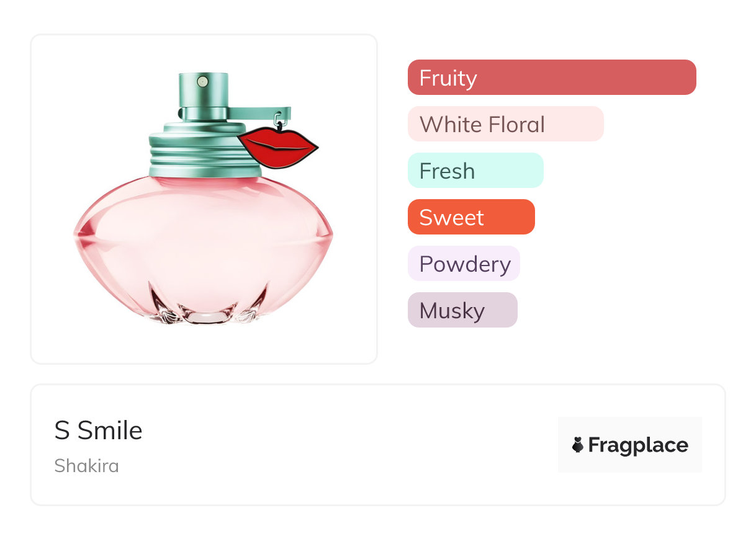The height and width of the screenshot is (536, 756).
Task: Open the Fragplace logo
Action: coord(629,445)
